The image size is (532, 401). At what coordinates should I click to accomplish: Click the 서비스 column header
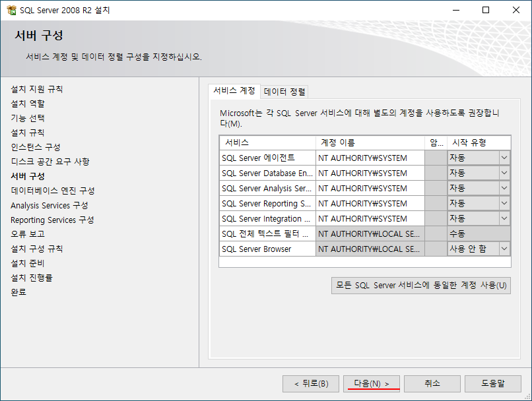coord(268,142)
